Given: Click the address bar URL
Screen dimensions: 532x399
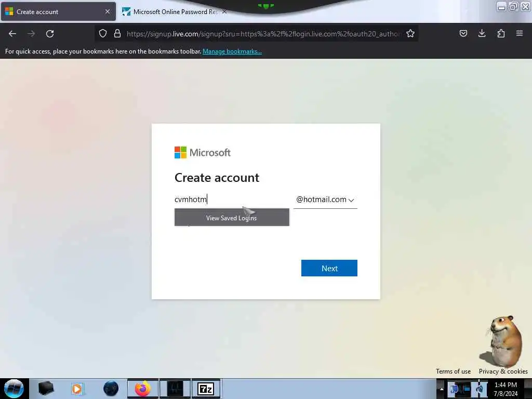Looking at the screenshot, I should 264,34.
